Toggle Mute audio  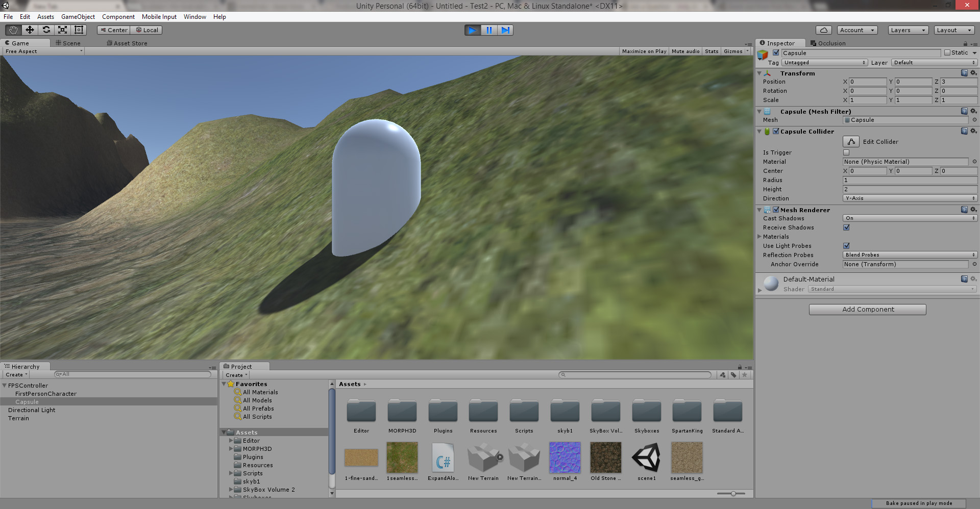coord(685,52)
